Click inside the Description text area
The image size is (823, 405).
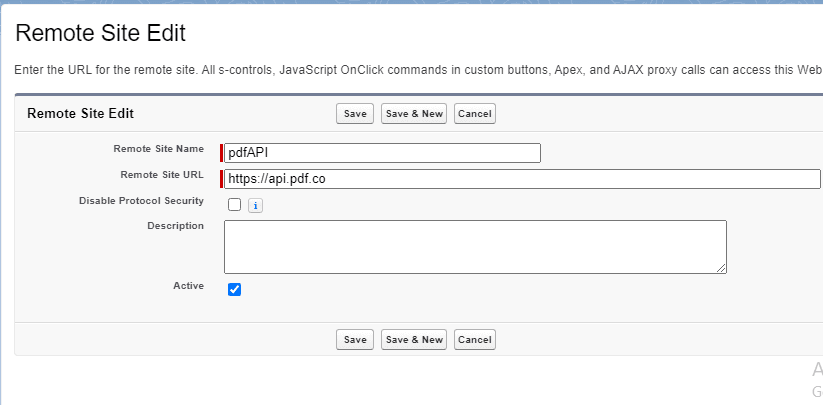pos(475,246)
